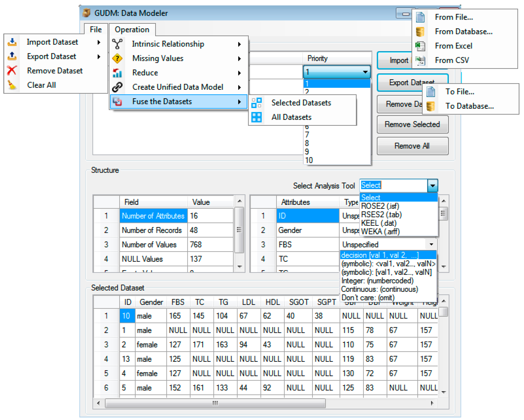Choose WEKA (.arff) from analysis tool list
The width and height of the screenshot is (524, 420).
pos(380,232)
